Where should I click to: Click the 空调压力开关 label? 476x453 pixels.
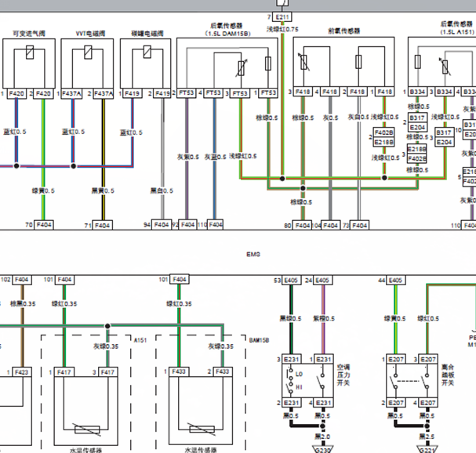(343, 375)
